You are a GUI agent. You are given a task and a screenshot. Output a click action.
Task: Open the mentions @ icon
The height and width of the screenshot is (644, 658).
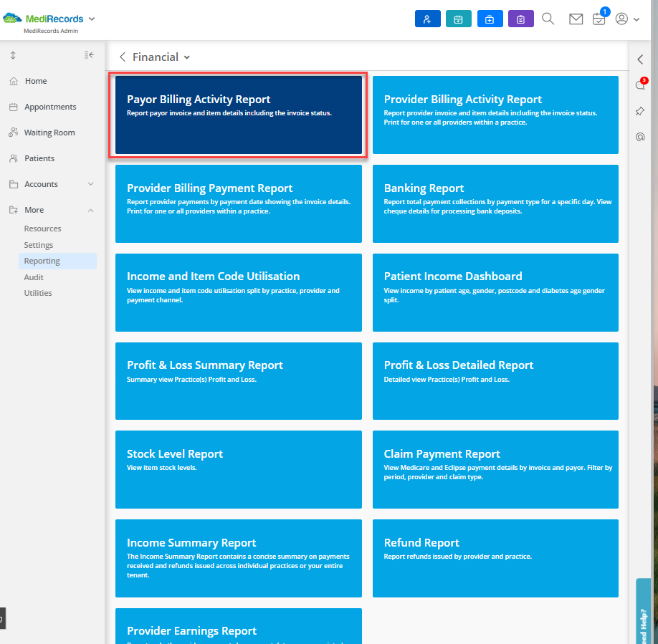pyautogui.click(x=640, y=137)
